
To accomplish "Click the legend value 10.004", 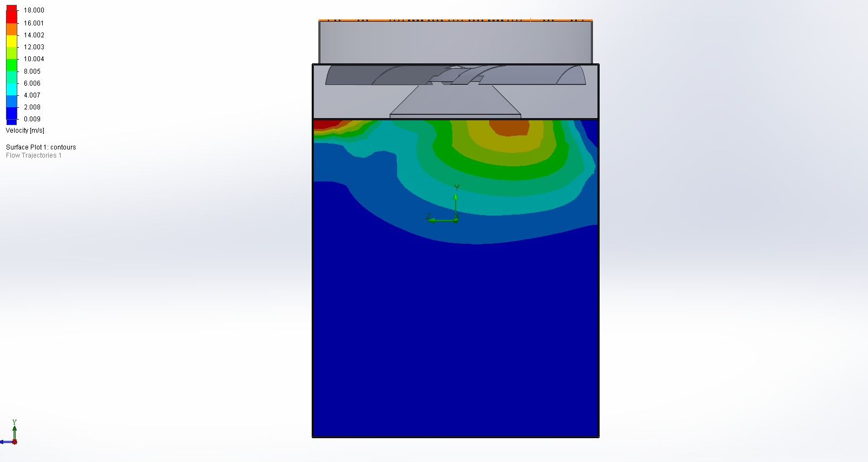I will (x=34, y=59).
